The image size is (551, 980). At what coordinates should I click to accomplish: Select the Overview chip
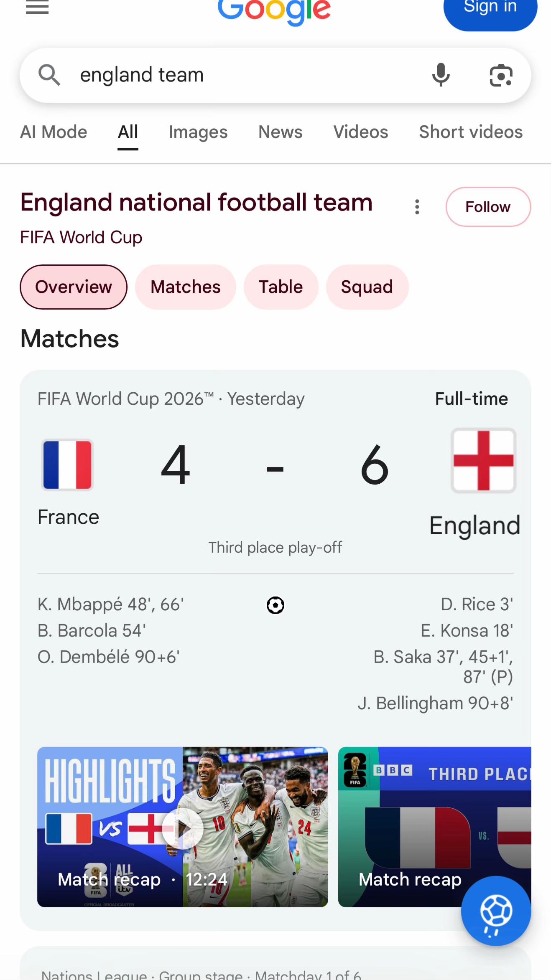(74, 287)
